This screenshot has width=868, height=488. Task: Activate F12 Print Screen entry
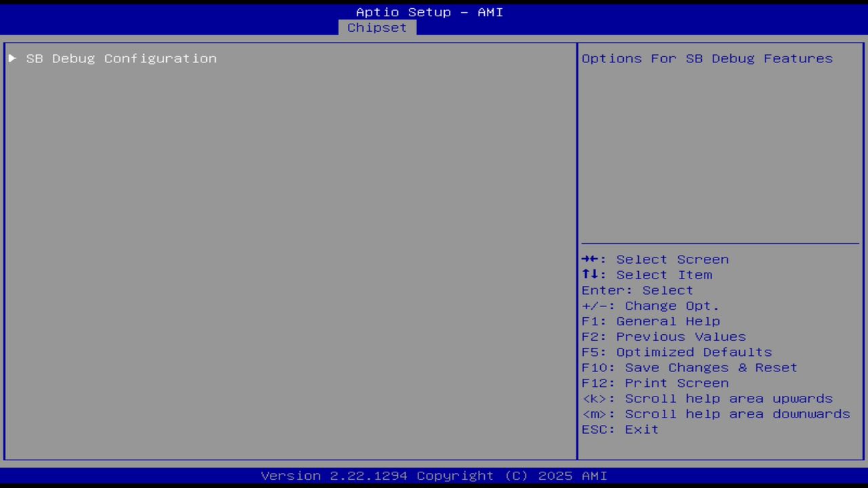click(x=654, y=383)
